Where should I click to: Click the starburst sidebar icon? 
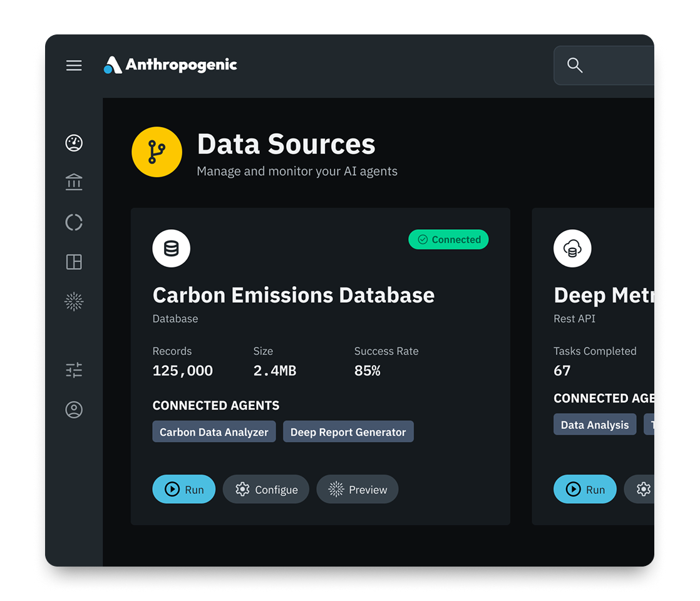point(74,301)
